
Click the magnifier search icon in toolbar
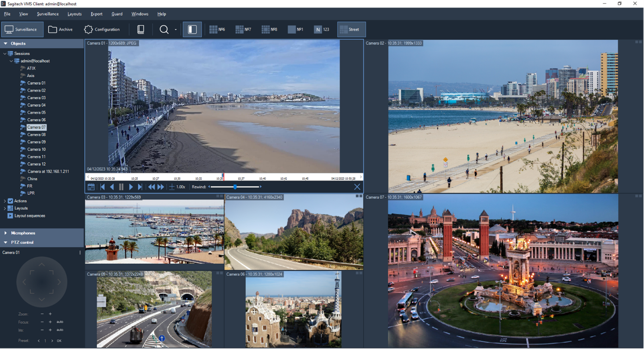pos(164,29)
